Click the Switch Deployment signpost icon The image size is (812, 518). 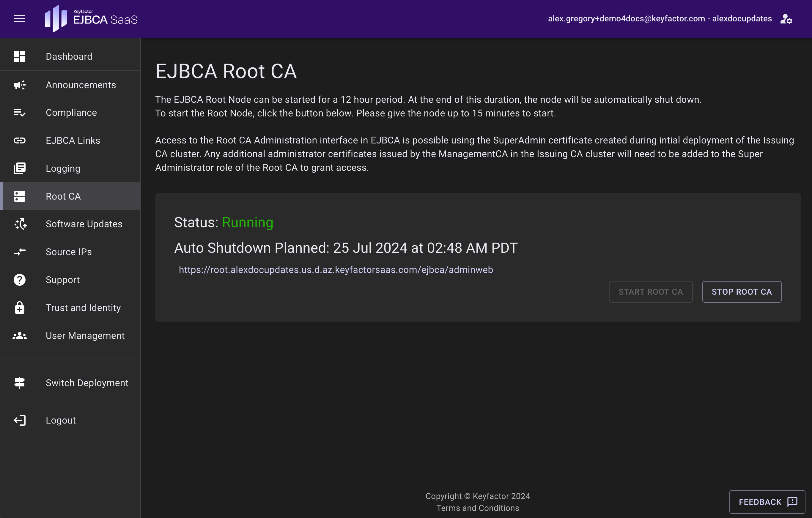point(20,383)
